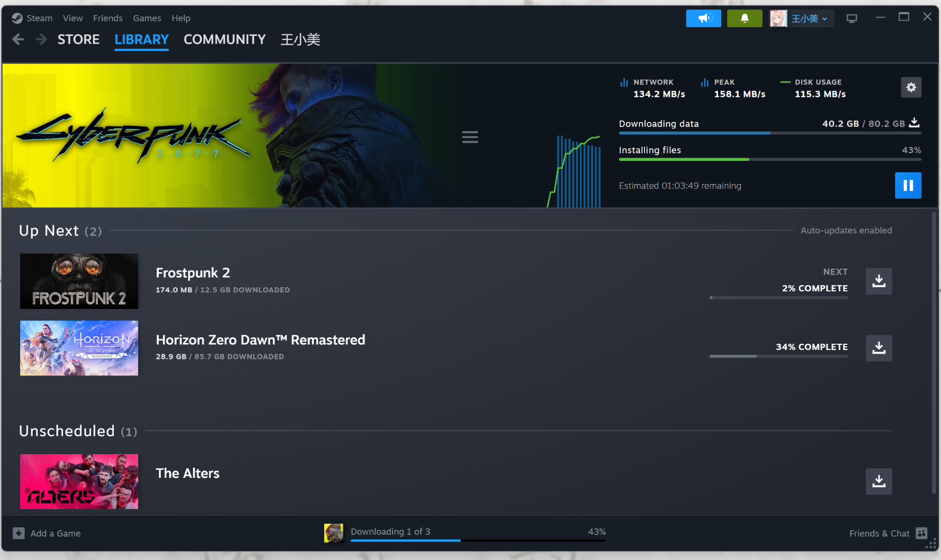
Task: Open the 王小美 profile tab
Action: (301, 39)
